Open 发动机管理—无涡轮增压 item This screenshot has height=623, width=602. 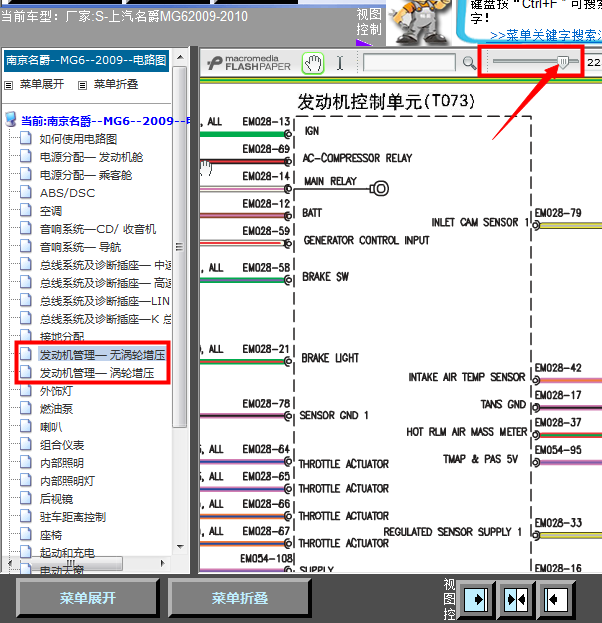[102, 355]
